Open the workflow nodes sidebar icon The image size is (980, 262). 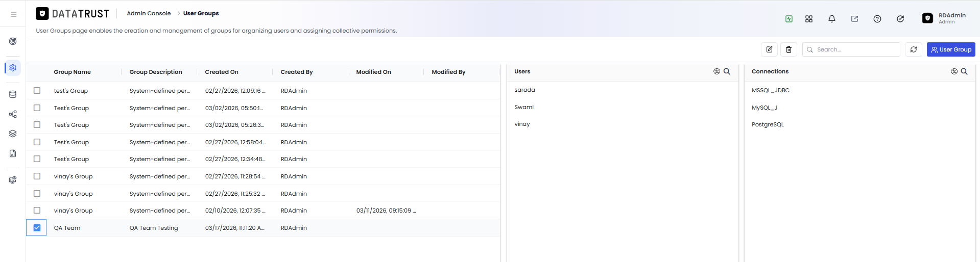pos(13,114)
